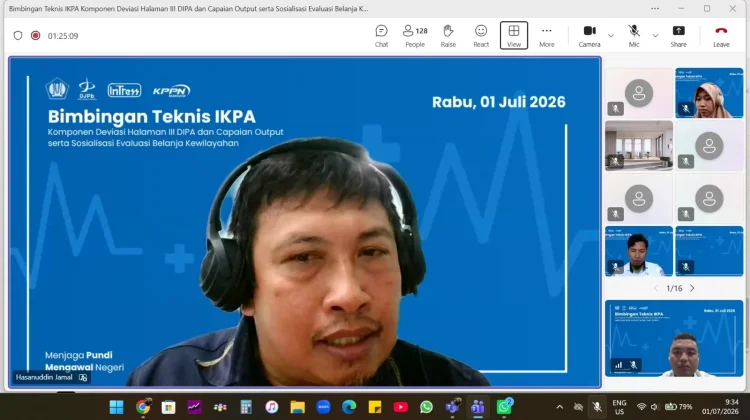Expand Mic options dropdown arrow
This screenshot has height=420, width=750.
655,36
